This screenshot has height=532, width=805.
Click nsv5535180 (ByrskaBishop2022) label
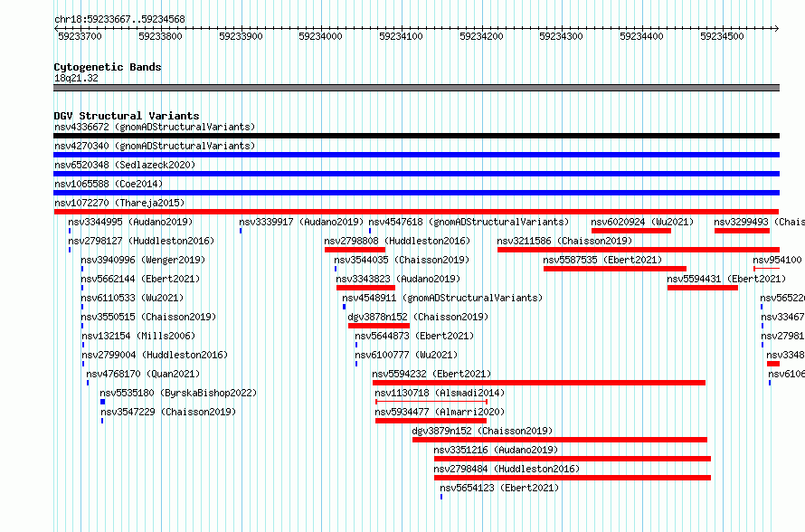(178, 393)
